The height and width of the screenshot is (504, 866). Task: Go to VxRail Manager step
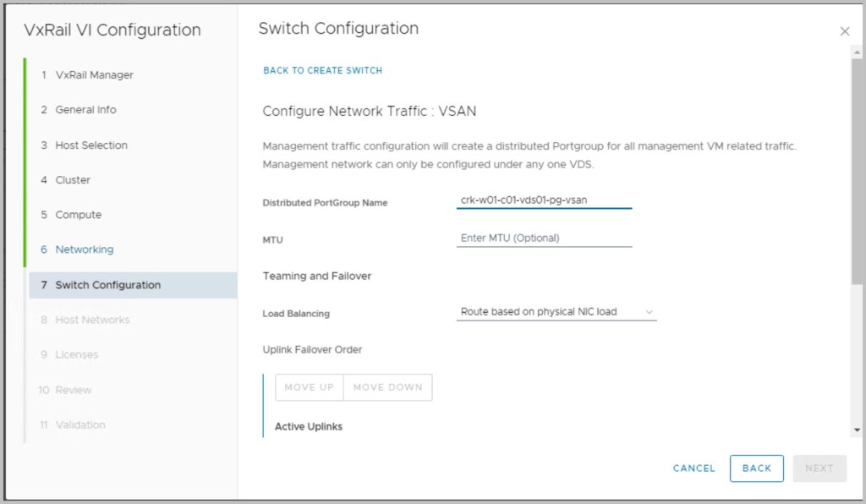point(94,74)
